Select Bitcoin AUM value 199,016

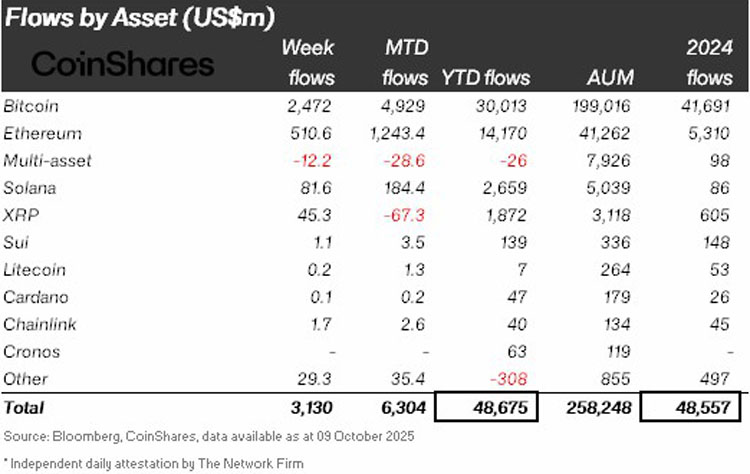[x=605, y=107]
